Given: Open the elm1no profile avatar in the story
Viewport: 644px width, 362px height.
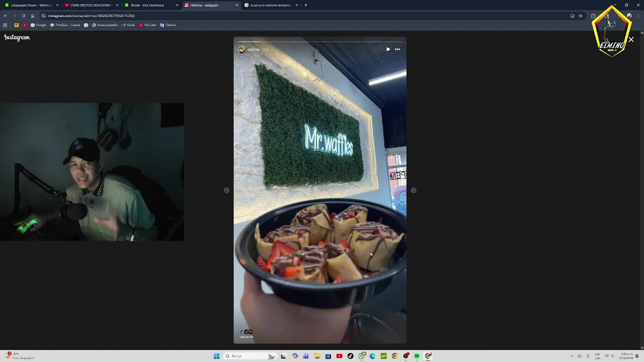Looking at the screenshot, I should 242,49.
